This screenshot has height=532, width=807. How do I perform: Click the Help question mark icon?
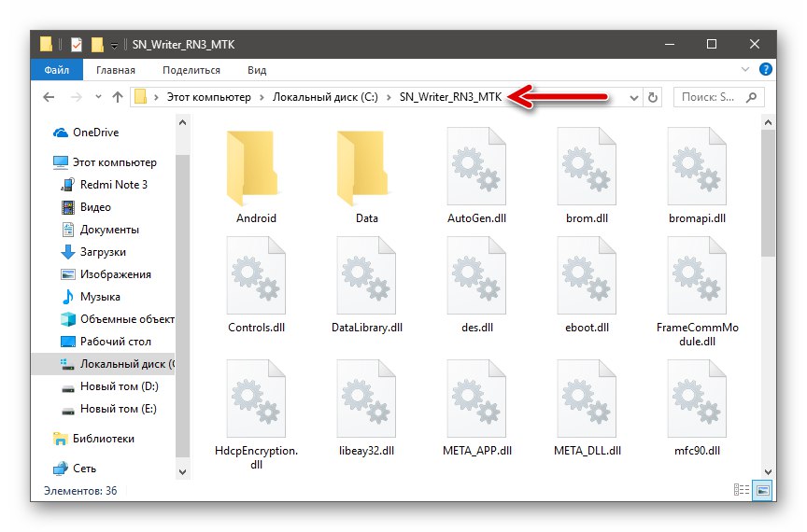point(765,69)
